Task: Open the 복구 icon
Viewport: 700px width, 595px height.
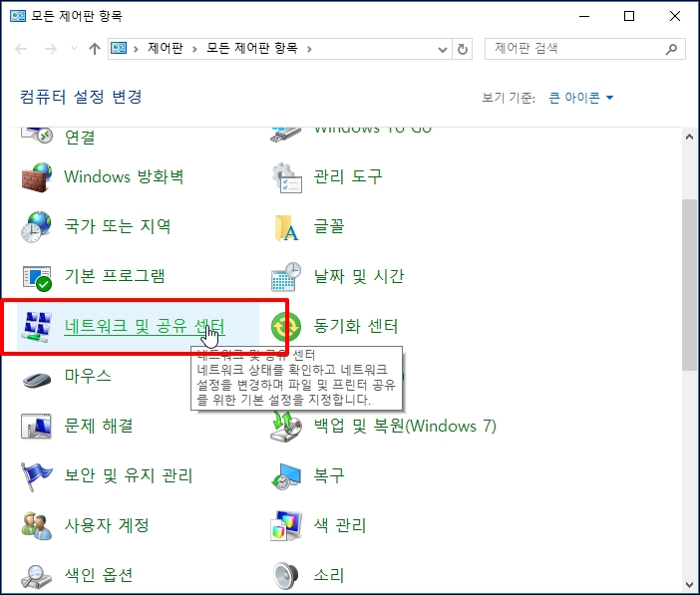Action: (286, 476)
